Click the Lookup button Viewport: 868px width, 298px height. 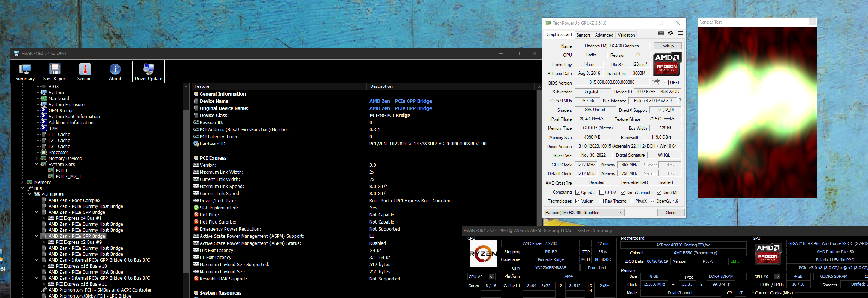click(667, 46)
